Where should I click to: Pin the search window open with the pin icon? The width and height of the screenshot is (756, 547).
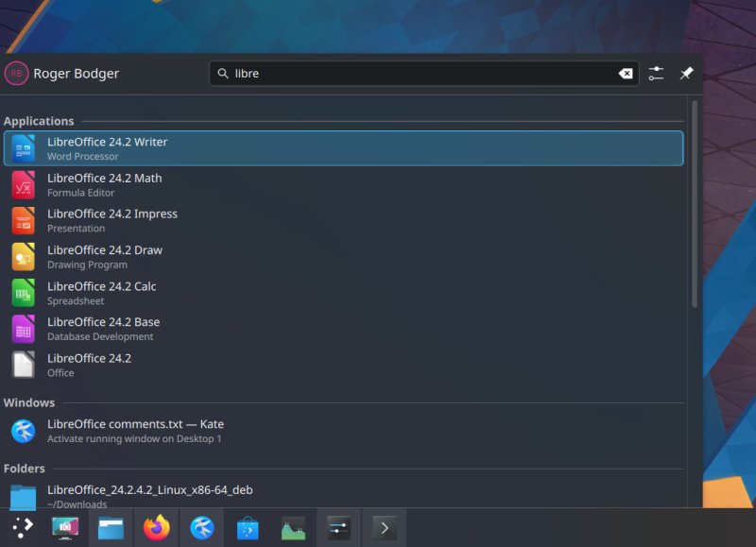click(x=687, y=73)
